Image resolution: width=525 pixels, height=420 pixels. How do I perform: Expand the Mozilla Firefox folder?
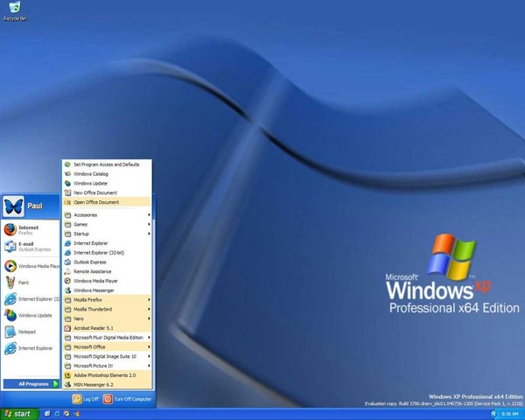point(107,300)
